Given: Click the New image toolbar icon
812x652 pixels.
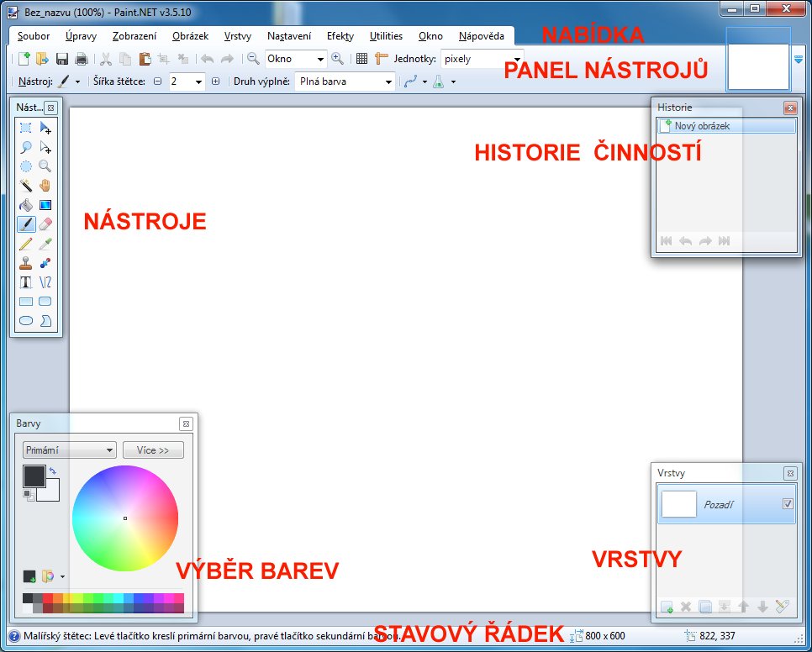Looking at the screenshot, I should 24,59.
